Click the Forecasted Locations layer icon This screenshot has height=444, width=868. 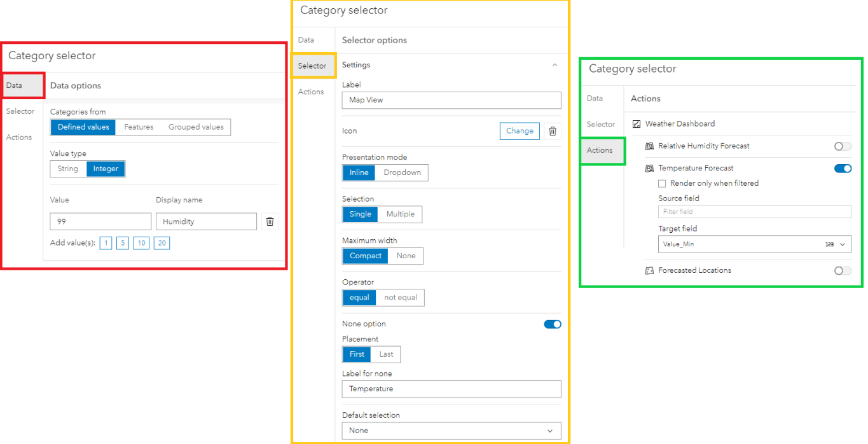[649, 270]
